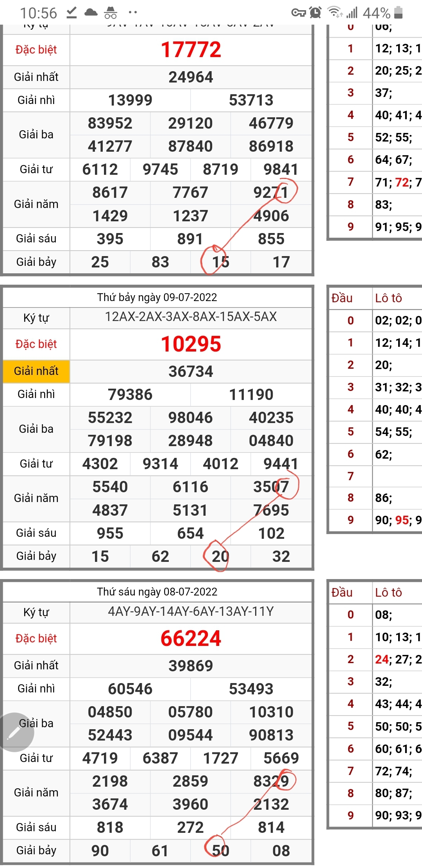
Task: Tap the special prize number 17772
Action: (191, 50)
